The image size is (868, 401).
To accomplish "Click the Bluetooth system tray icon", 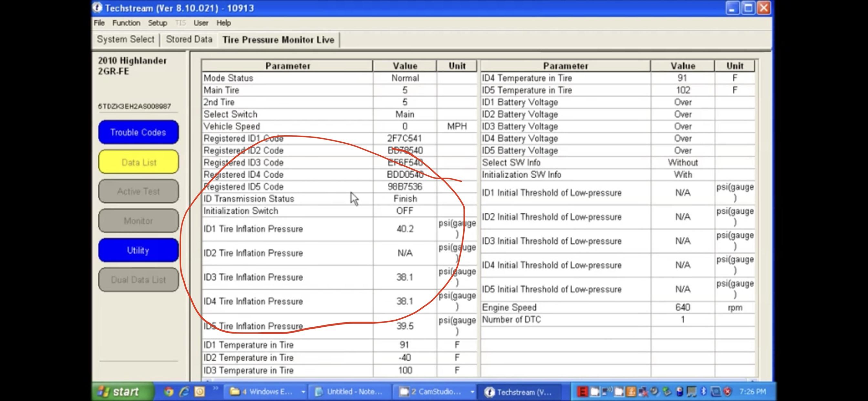I will tap(704, 392).
